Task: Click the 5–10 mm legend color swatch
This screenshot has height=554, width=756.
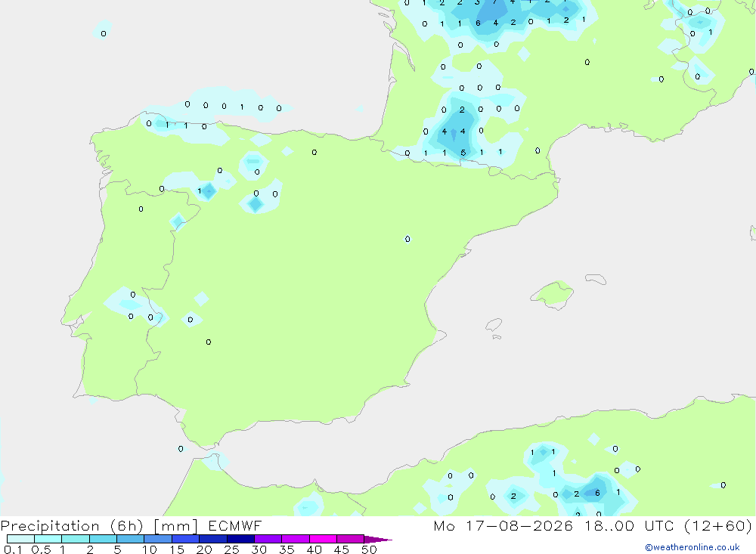Action: click(131, 539)
